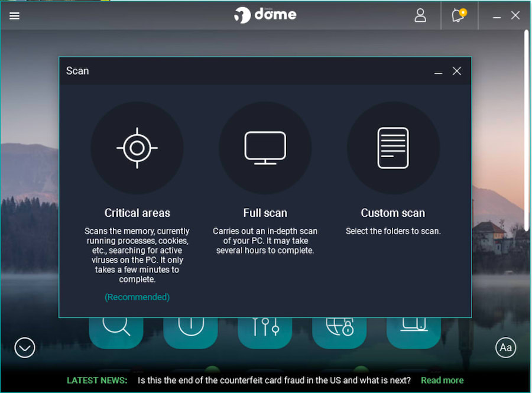Start a Full scan via monitor icon
The image size is (532, 393).
(265, 148)
